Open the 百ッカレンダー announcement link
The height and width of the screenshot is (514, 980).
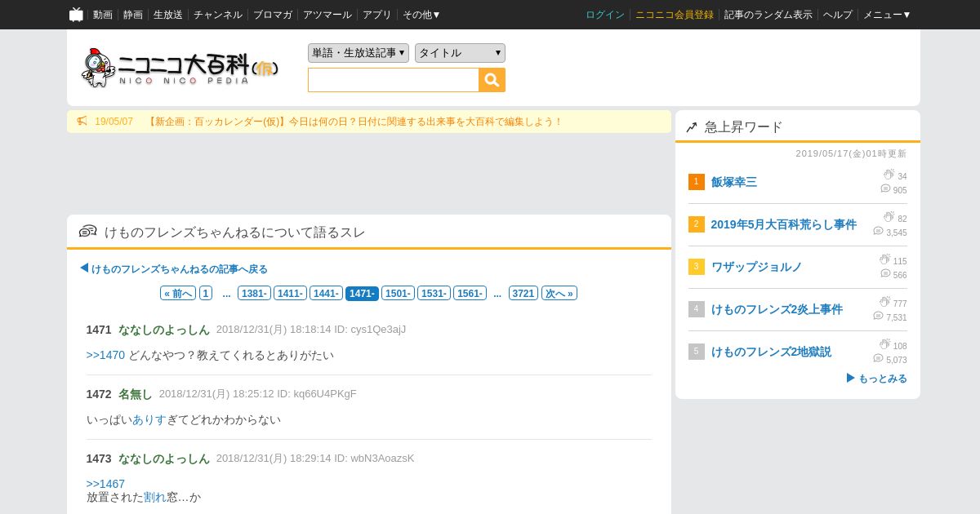[354, 122]
